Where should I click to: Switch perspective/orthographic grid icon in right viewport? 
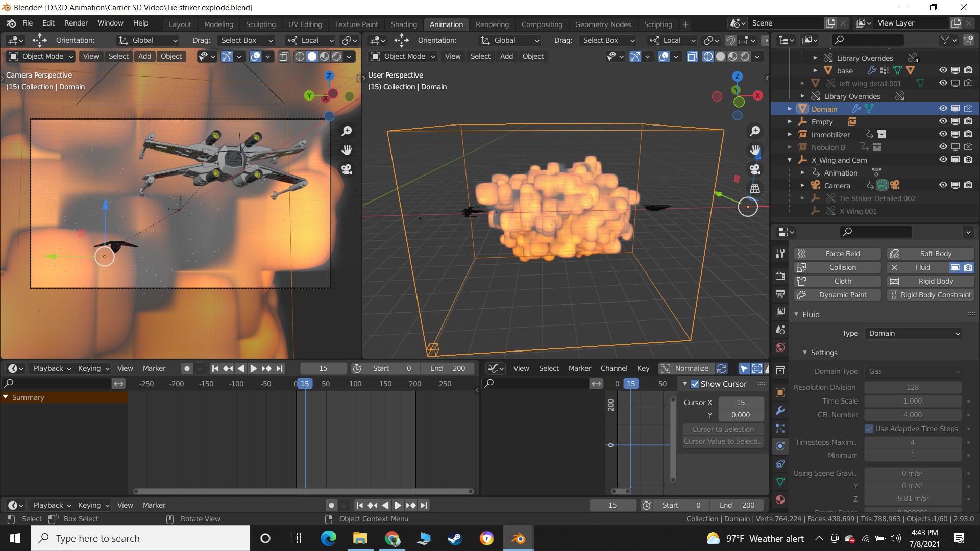point(755,188)
